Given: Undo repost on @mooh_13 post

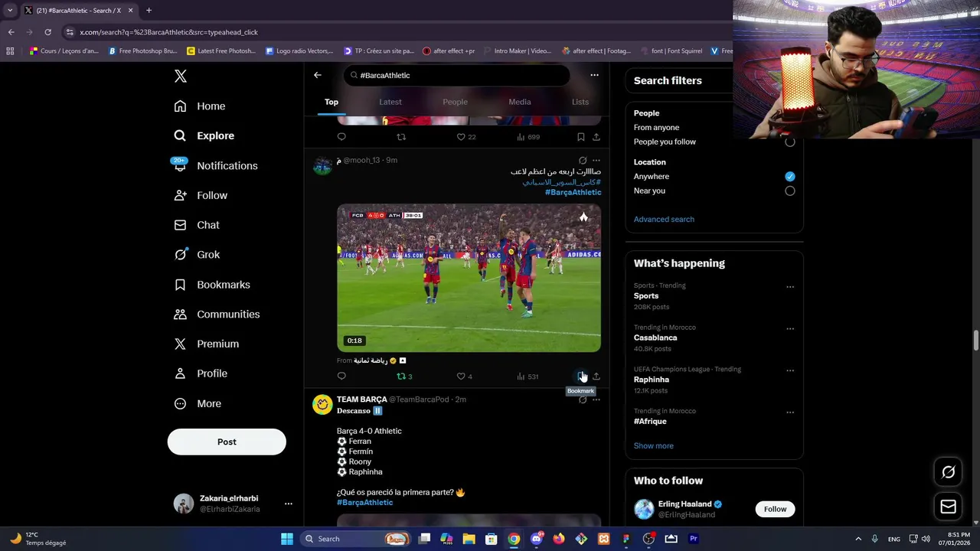Looking at the screenshot, I should pos(404,376).
